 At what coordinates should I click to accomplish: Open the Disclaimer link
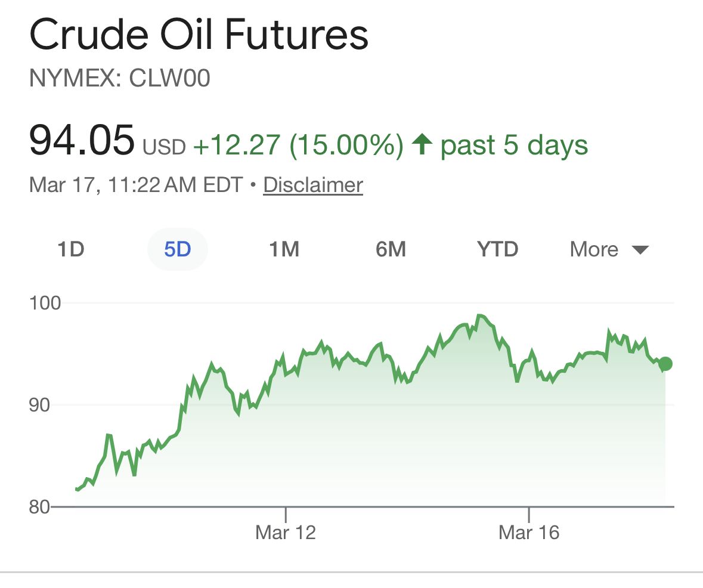(x=313, y=185)
